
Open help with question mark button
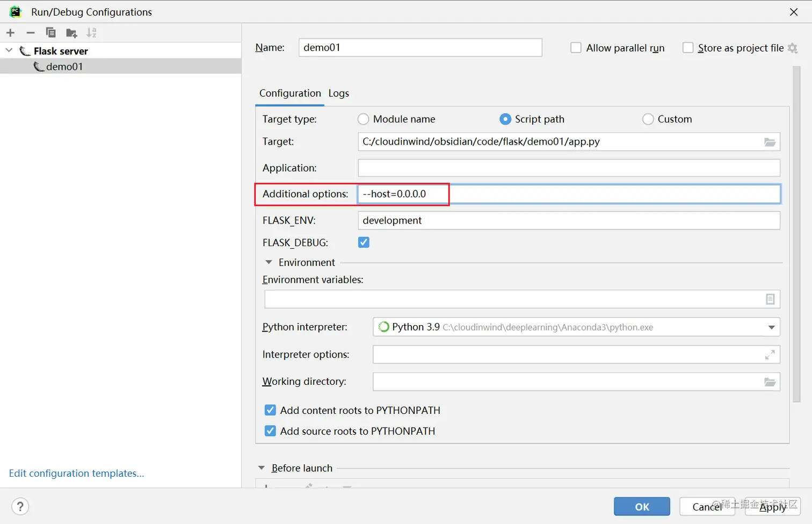coord(20,506)
